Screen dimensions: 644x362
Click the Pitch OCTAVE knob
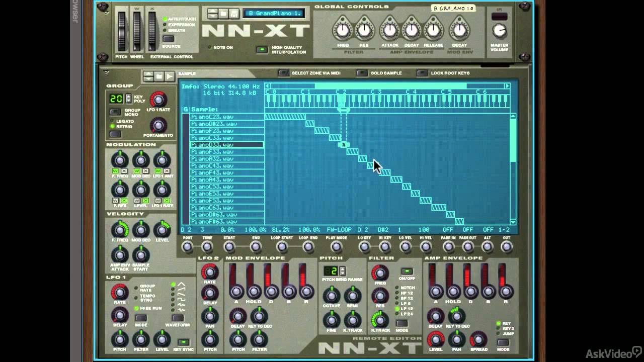[331, 295]
